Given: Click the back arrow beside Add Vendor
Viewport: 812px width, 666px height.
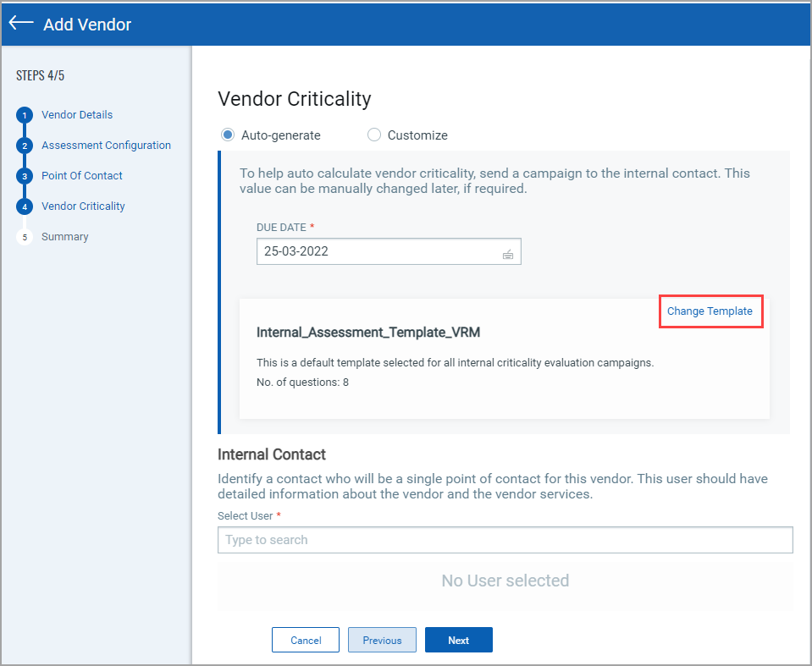Looking at the screenshot, I should 21,24.
